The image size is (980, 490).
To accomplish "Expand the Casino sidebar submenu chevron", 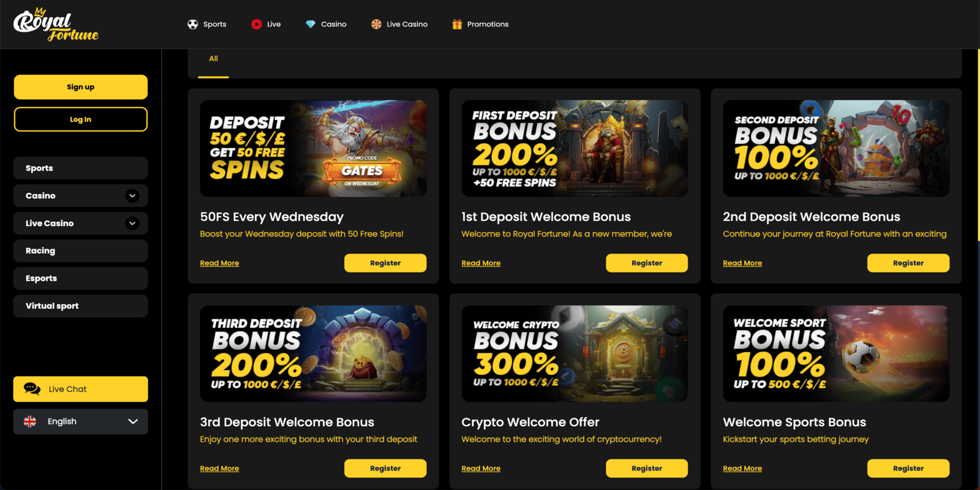I will tap(132, 196).
